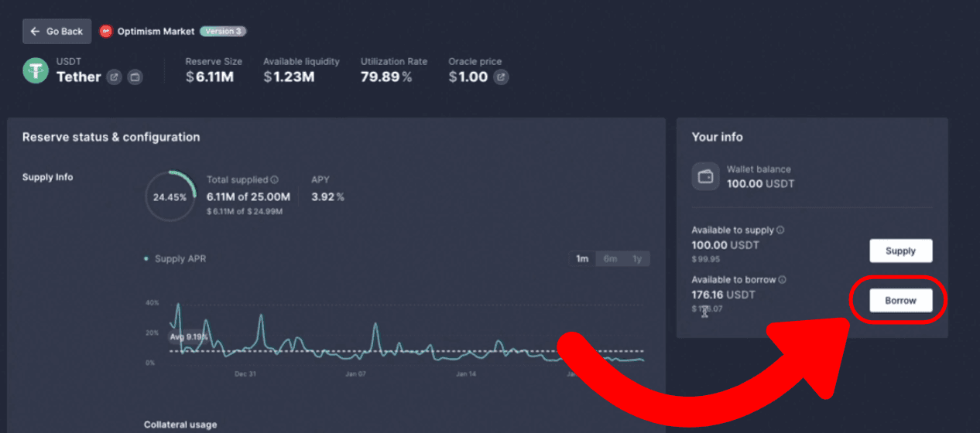Click the Tether USDT token logo
This screenshot has width=980, height=433.
[36, 70]
